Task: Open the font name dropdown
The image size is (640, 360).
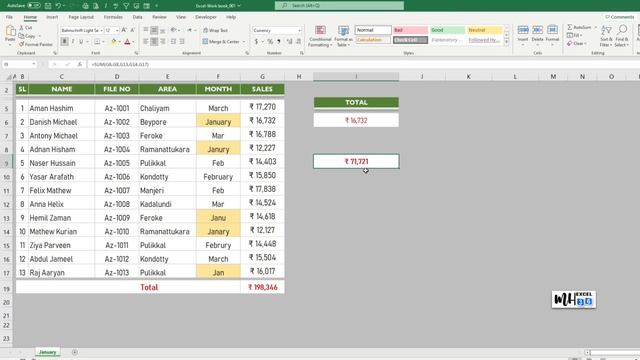Action: (x=101, y=31)
